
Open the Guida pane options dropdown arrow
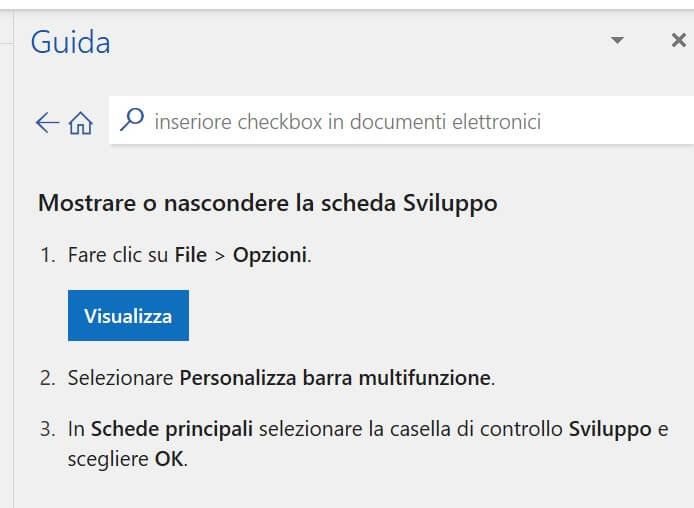click(x=618, y=41)
